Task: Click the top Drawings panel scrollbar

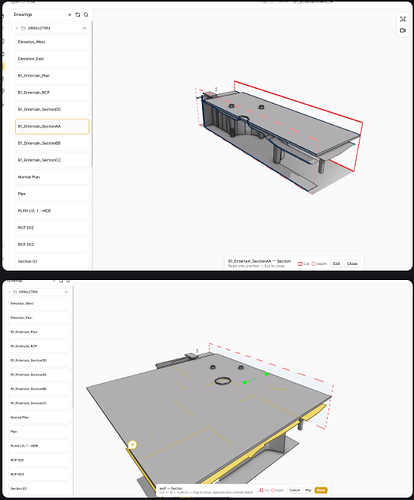Action: tap(92, 93)
